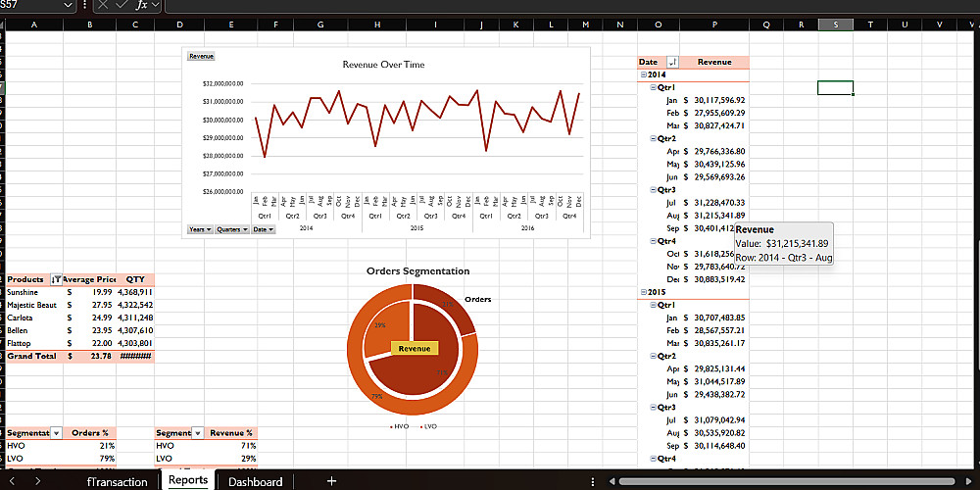Switch to the fTransaction sheet tab
The image size is (980, 490).
[x=118, y=481]
